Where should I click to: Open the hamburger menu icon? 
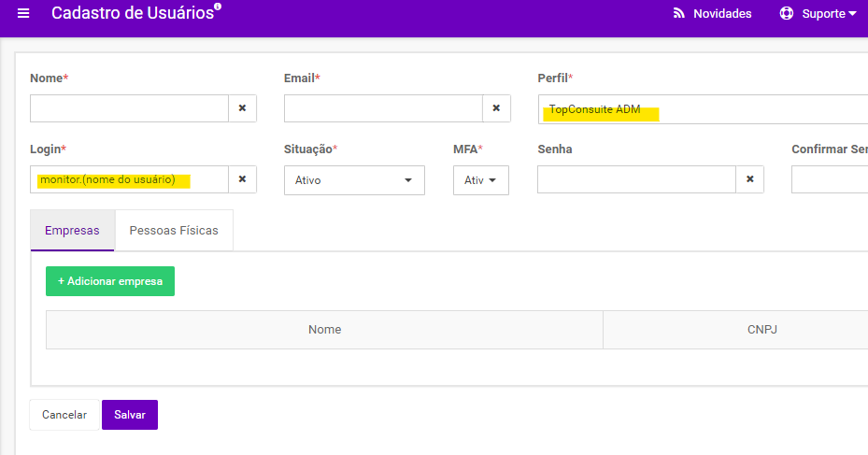(23, 13)
